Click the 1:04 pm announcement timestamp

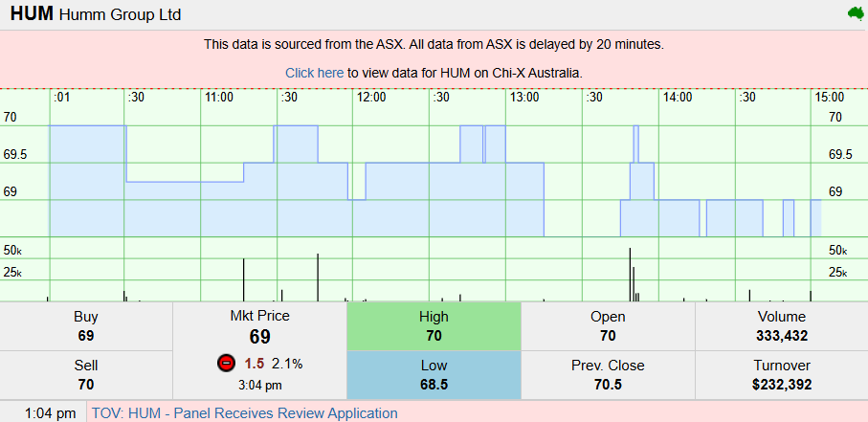43,413
